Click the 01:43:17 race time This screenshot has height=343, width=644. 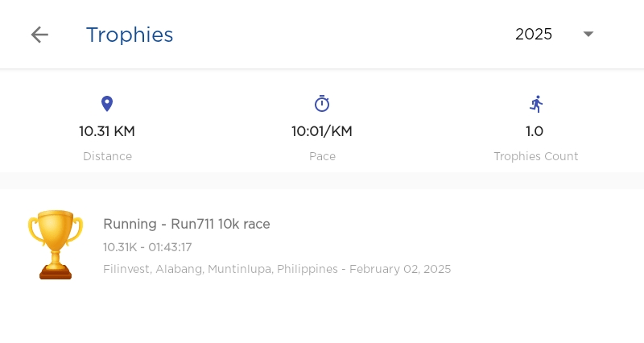click(x=169, y=247)
